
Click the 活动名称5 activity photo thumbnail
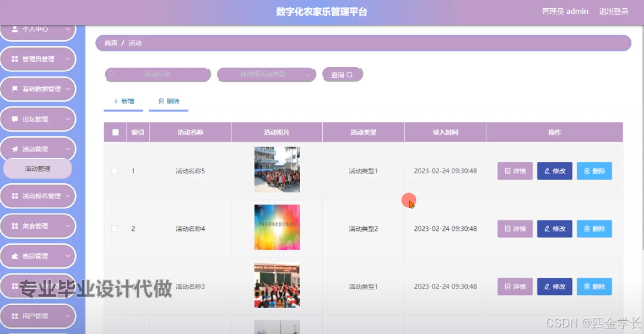coord(277,171)
